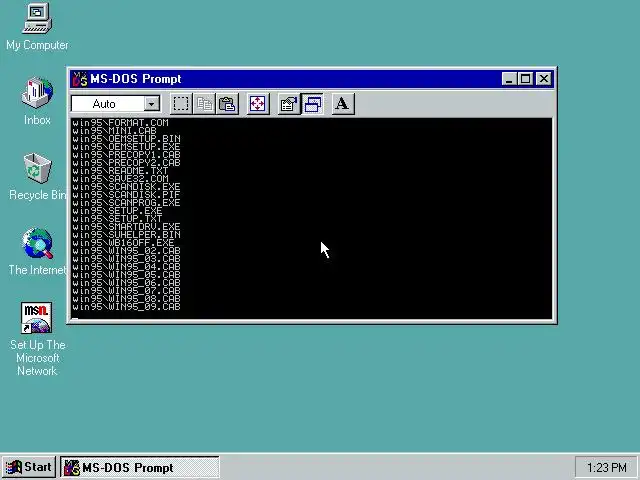Click the win95\SCANPROG.EXE line
This screenshot has width=640, height=480.
click(x=127, y=203)
